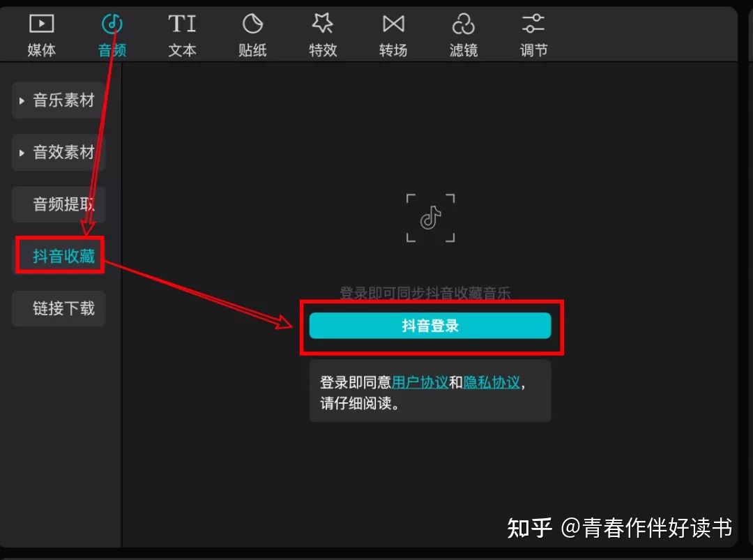Click the Douyin logo placeholder icon
The height and width of the screenshot is (560, 753).
430,218
